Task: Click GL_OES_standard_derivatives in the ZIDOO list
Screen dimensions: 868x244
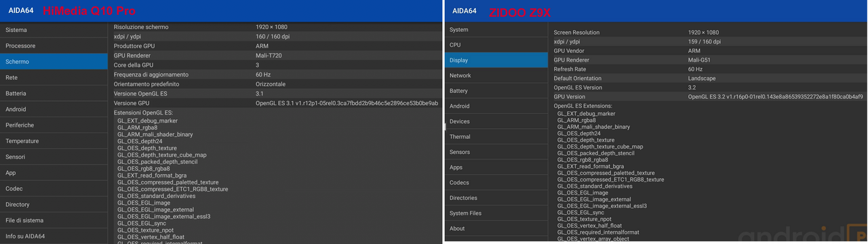Action: click(x=595, y=186)
